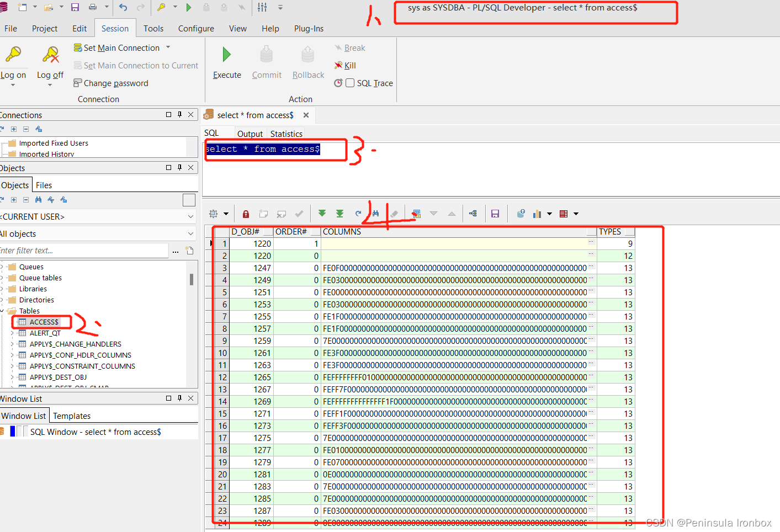Open the Configure ribbon tab
The width and height of the screenshot is (780, 532).
196,28
